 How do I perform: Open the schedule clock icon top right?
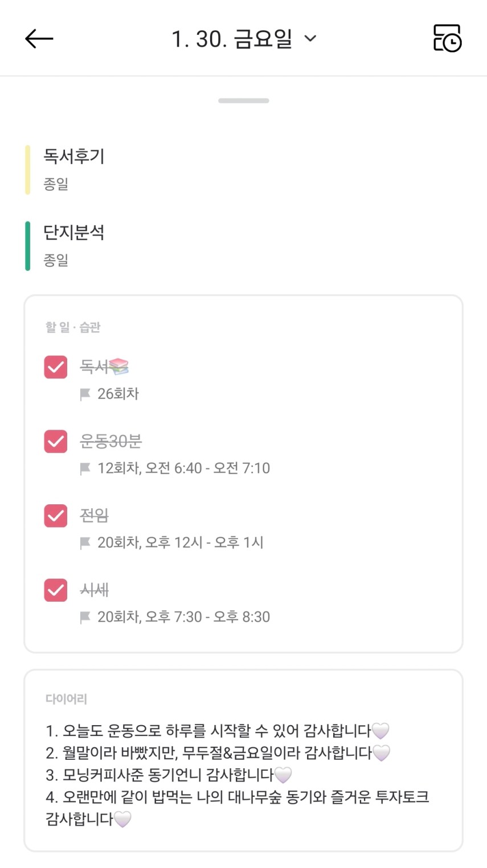[x=447, y=38]
